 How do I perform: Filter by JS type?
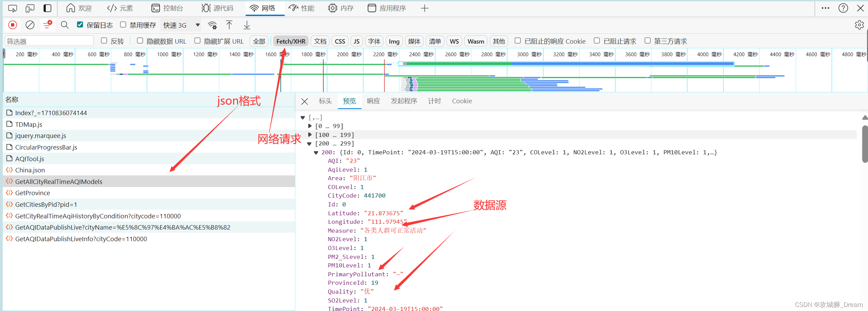pos(357,41)
